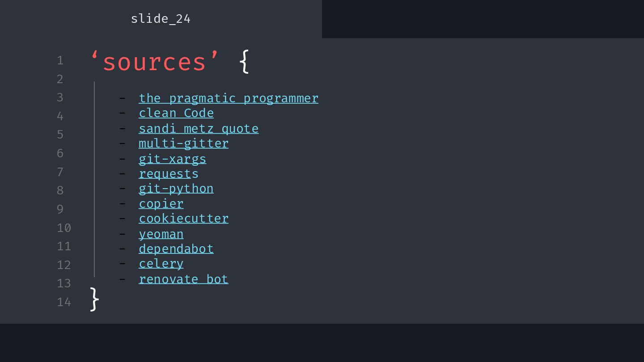Click the closing curly brace
The image size is (644, 362).
click(94, 299)
